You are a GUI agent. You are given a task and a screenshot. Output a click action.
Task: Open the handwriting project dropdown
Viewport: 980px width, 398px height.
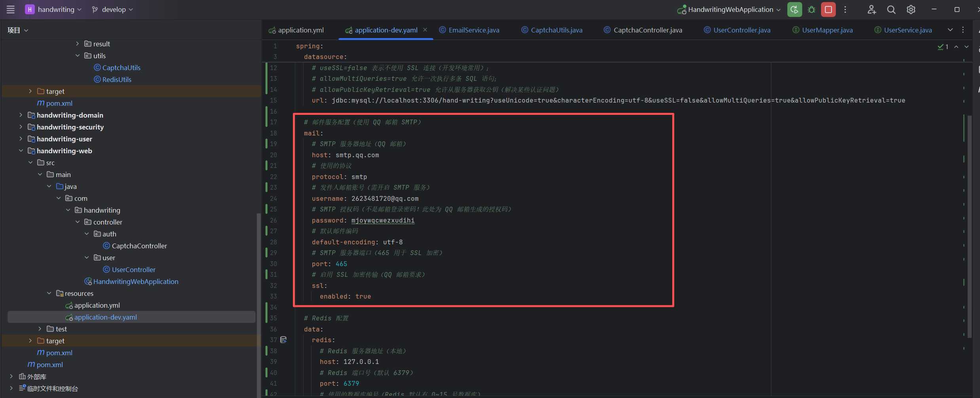[x=53, y=10]
